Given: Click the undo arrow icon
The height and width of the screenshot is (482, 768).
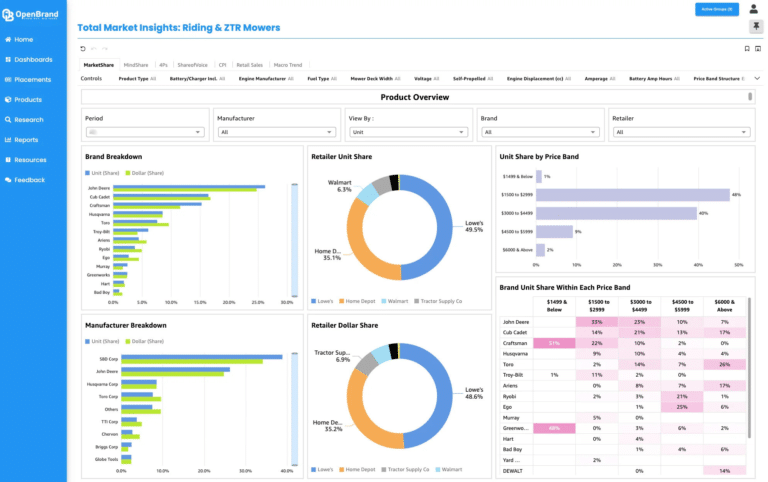Looking at the screenshot, I should point(94,48).
